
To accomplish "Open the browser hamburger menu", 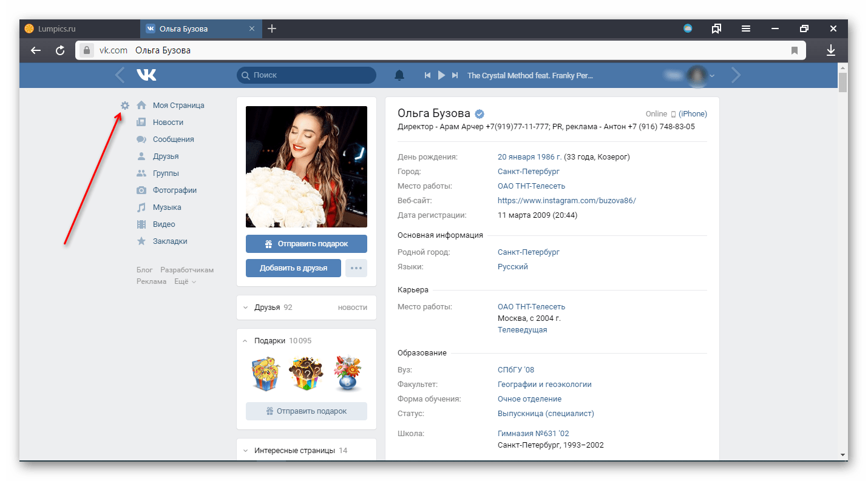I will pos(746,29).
